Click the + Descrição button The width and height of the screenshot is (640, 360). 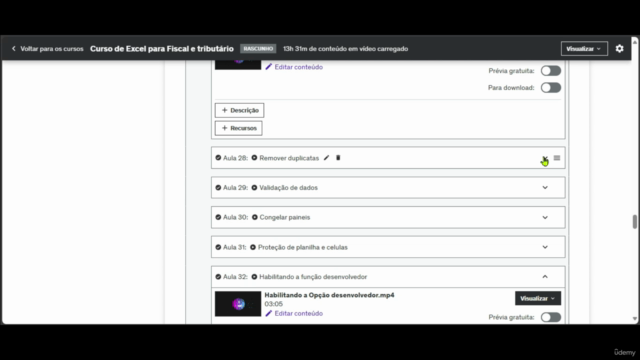(240, 110)
